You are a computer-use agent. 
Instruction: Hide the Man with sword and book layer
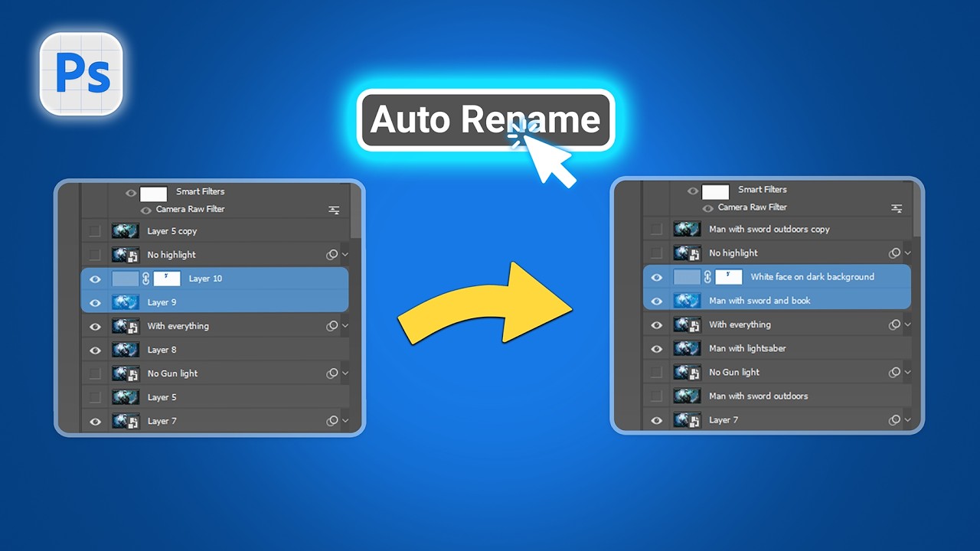click(x=657, y=302)
